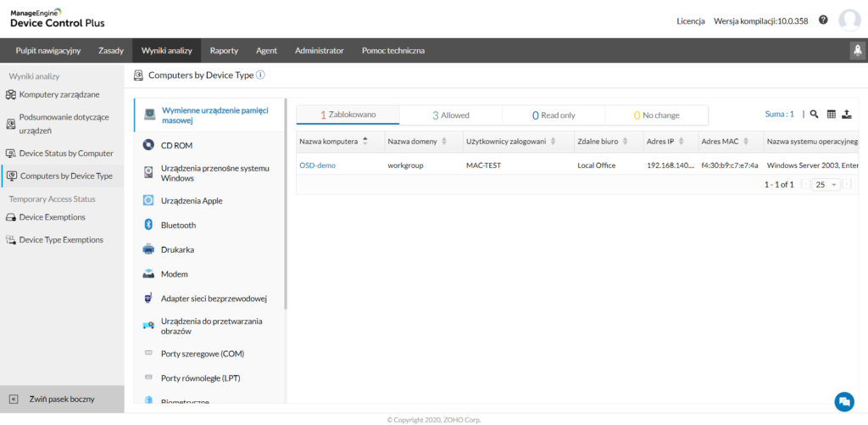This screenshot has height=425, width=868.
Task: Open the user profile avatar
Action: pyautogui.click(x=849, y=20)
